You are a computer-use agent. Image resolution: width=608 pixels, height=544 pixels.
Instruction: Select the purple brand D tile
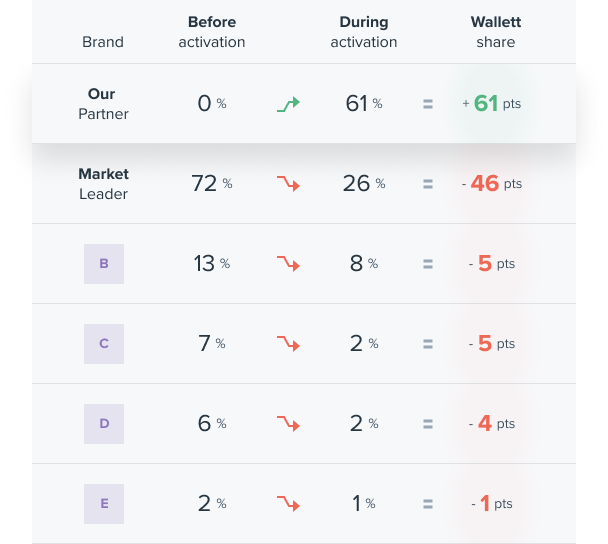(x=104, y=423)
